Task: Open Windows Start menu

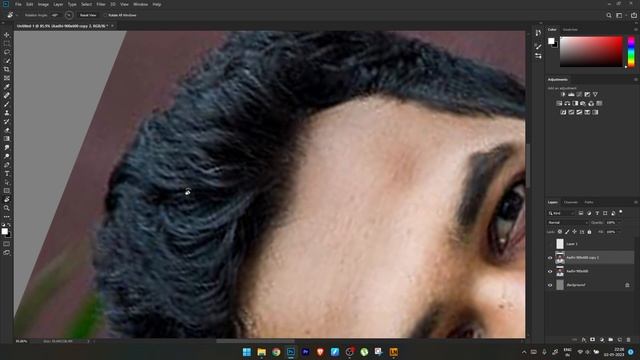Action: [247, 352]
